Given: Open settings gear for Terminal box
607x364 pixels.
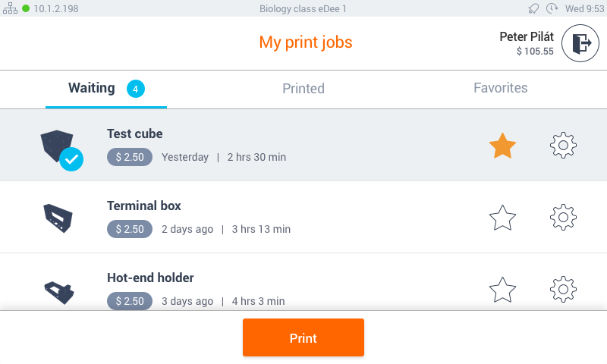Looking at the screenshot, I should coord(563,218).
